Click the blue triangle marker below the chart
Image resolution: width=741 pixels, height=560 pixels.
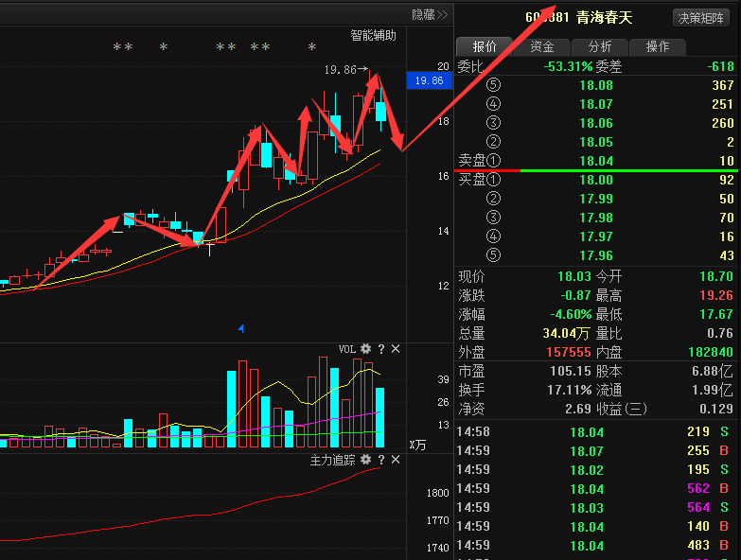[x=240, y=328]
